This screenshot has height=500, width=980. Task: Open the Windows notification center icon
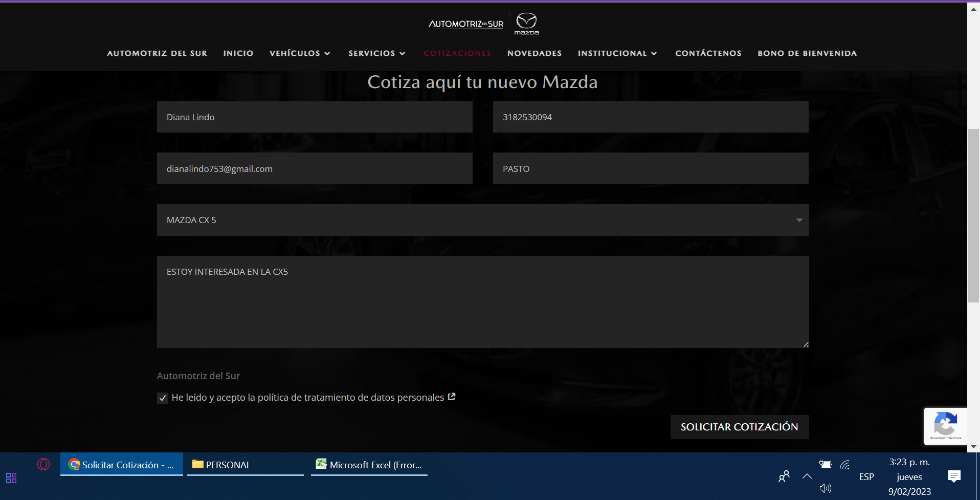(954, 476)
